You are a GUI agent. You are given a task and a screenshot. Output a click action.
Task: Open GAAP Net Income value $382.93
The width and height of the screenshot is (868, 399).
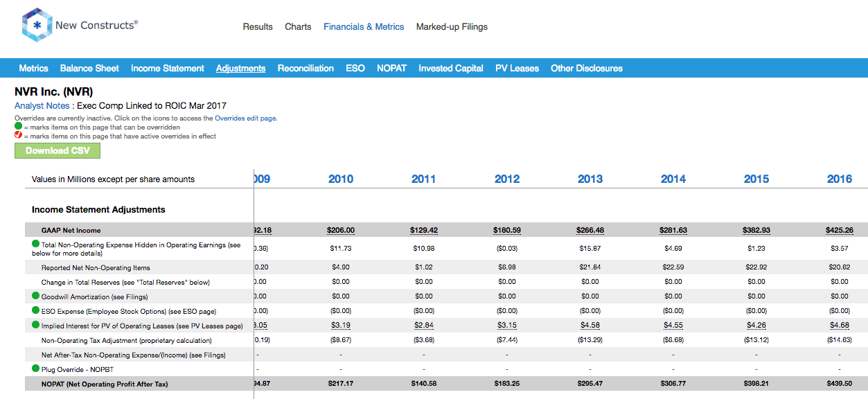click(x=756, y=231)
